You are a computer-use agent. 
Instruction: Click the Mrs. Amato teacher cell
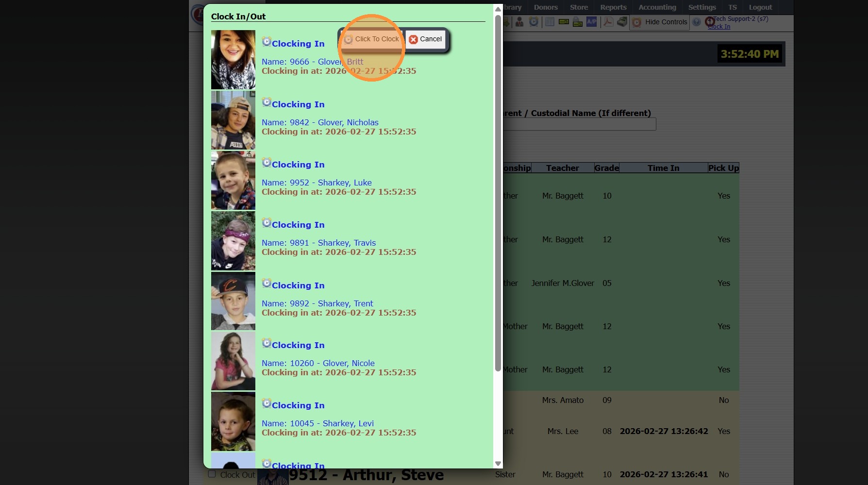(563, 400)
